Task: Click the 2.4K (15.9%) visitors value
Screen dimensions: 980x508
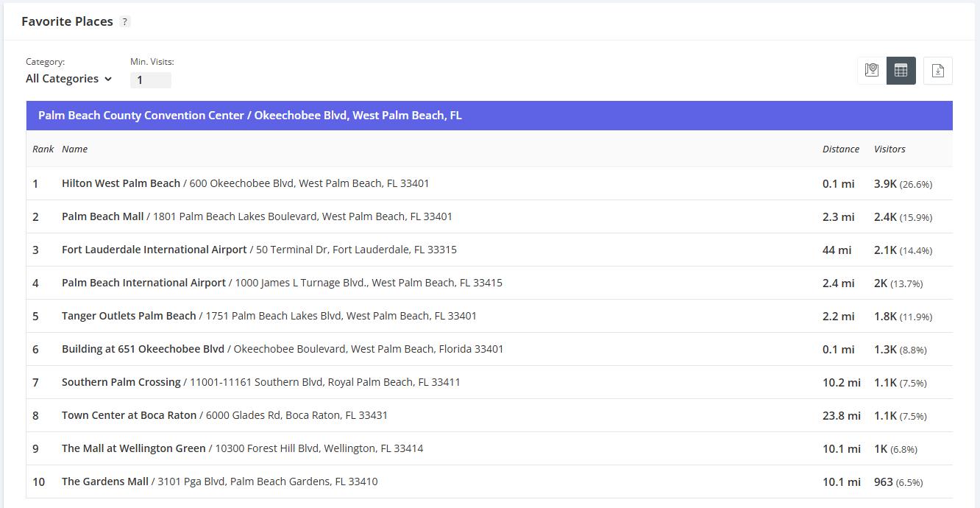Action: click(x=903, y=216)
